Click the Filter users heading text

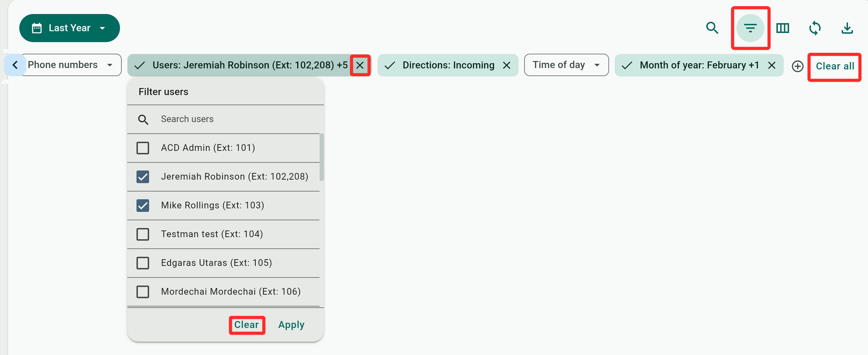[163, 92]
